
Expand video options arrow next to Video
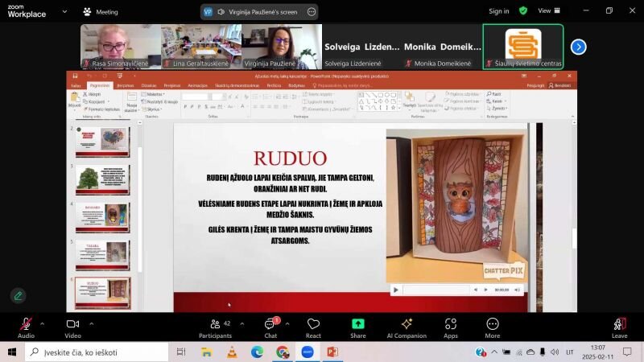coord(91,323)
